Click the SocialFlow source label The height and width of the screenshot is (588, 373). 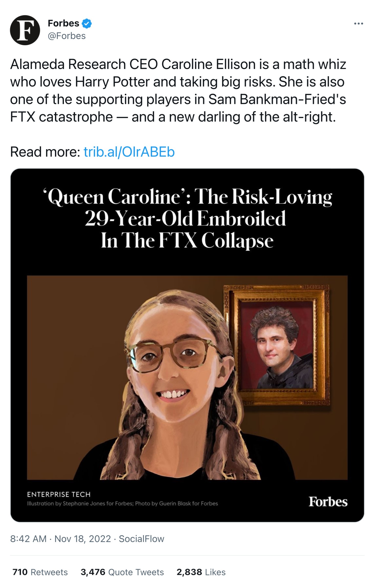(141, 539)
